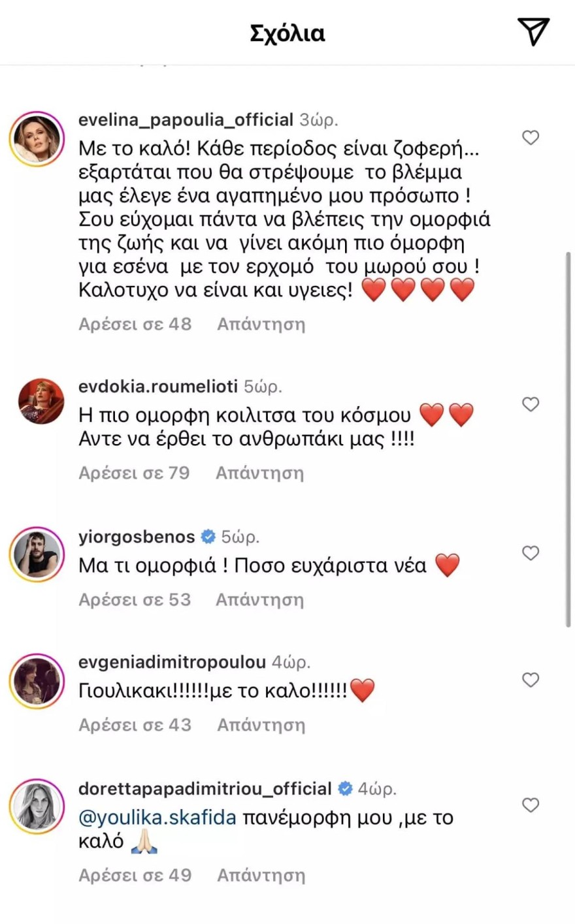Tap Απάντηση under yiorgosbenos' comment
Viewport: 575px width, 924px height.
(261, 599)
